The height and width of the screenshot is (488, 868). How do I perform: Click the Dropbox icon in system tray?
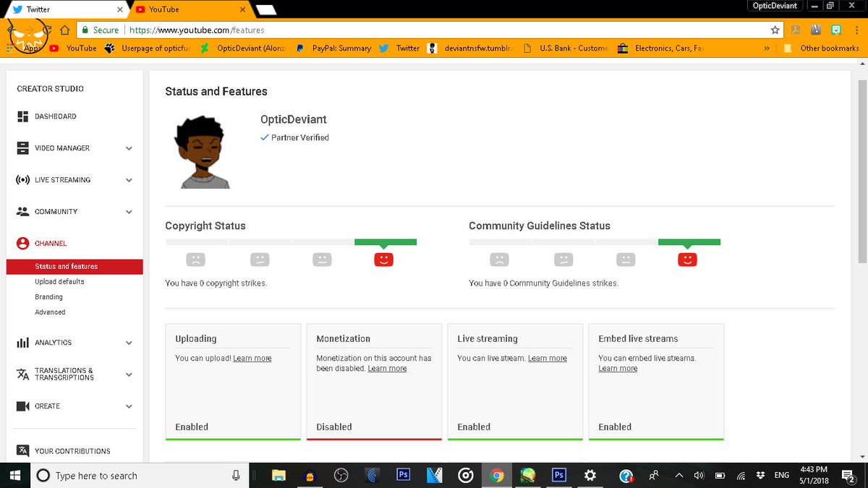pyautogui.click(x=761, y=476)
